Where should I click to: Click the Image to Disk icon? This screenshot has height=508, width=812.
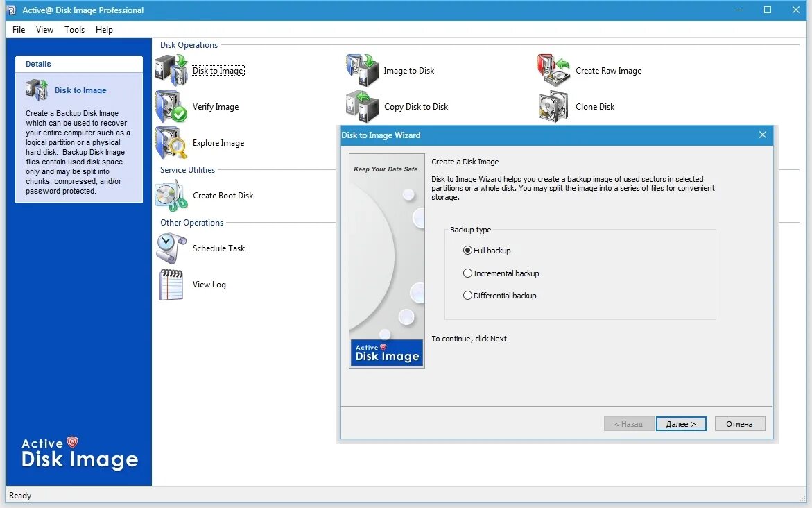(363, 70)
